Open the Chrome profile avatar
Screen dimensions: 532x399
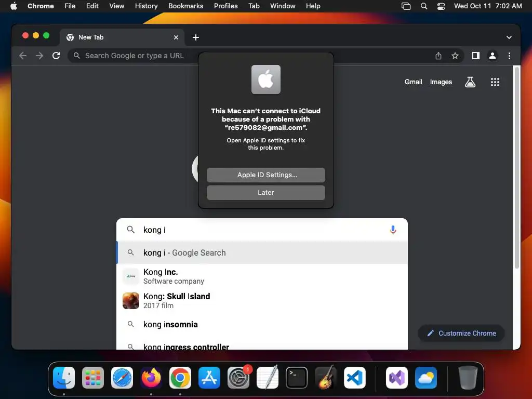click(x=493, y=56)
